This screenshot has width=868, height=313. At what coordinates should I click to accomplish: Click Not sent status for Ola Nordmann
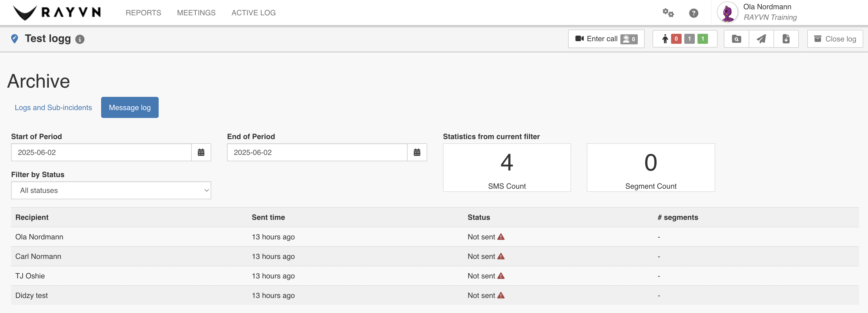pyautogui.click(x=481, y=237)
